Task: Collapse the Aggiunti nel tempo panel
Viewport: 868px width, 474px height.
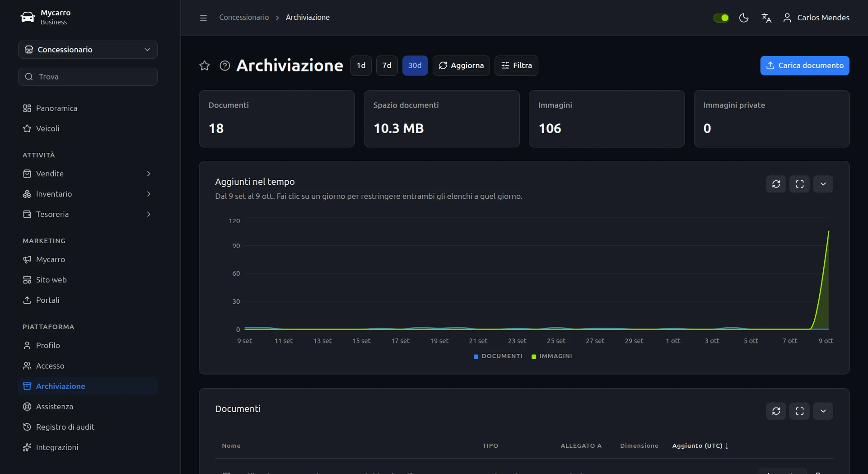Action: coord(823,184)
